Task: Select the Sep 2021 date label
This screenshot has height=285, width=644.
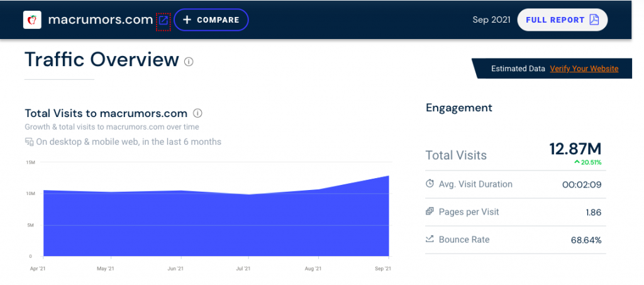Action: 491,20
